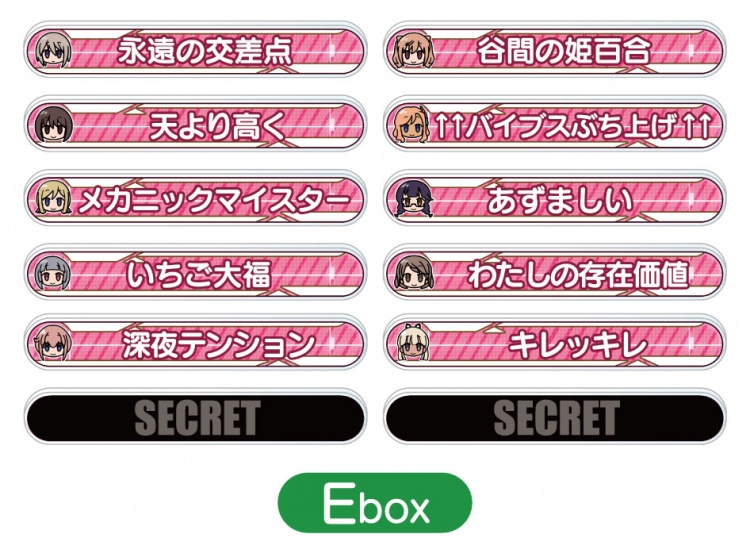
Task: Click the brown-haired icon beside わたしの存在価値
Action: click(x=414, y=272)
